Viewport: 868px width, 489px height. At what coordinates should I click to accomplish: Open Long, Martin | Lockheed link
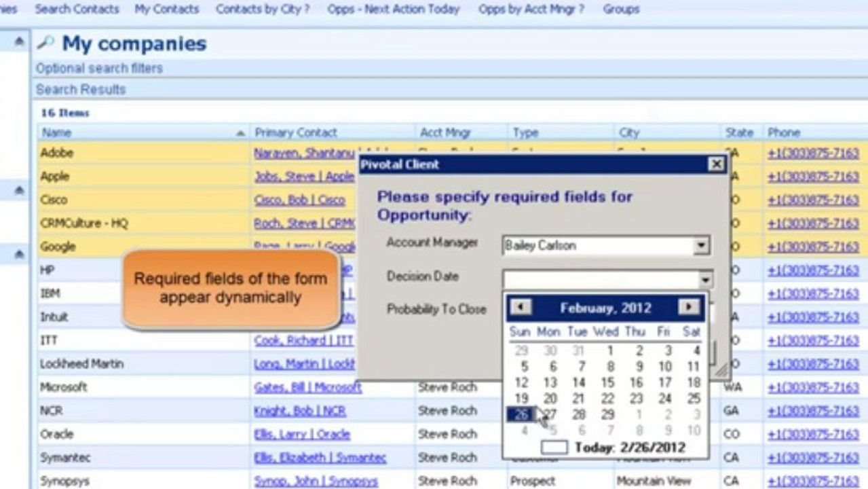point(305,364)
